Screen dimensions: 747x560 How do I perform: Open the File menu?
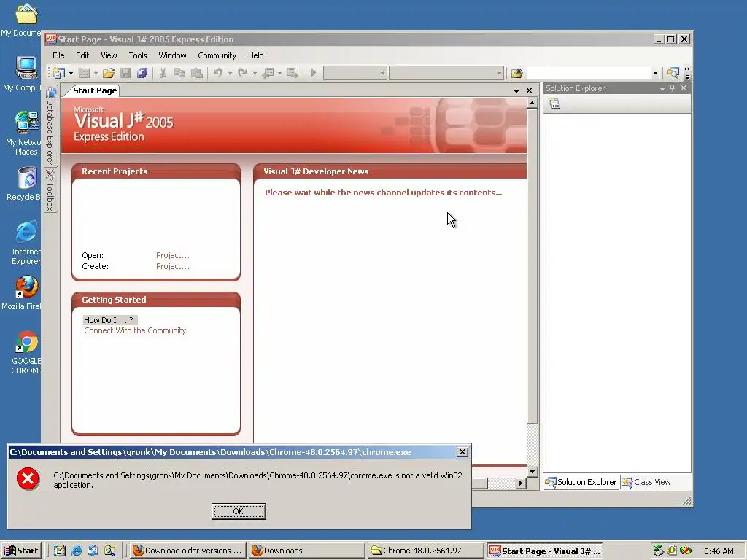pos(58,55)
